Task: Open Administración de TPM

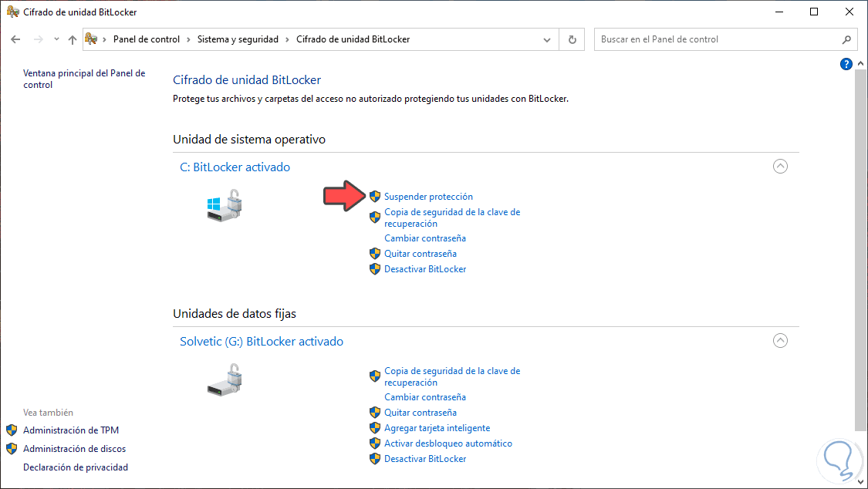Action: [x=71, y=430]
